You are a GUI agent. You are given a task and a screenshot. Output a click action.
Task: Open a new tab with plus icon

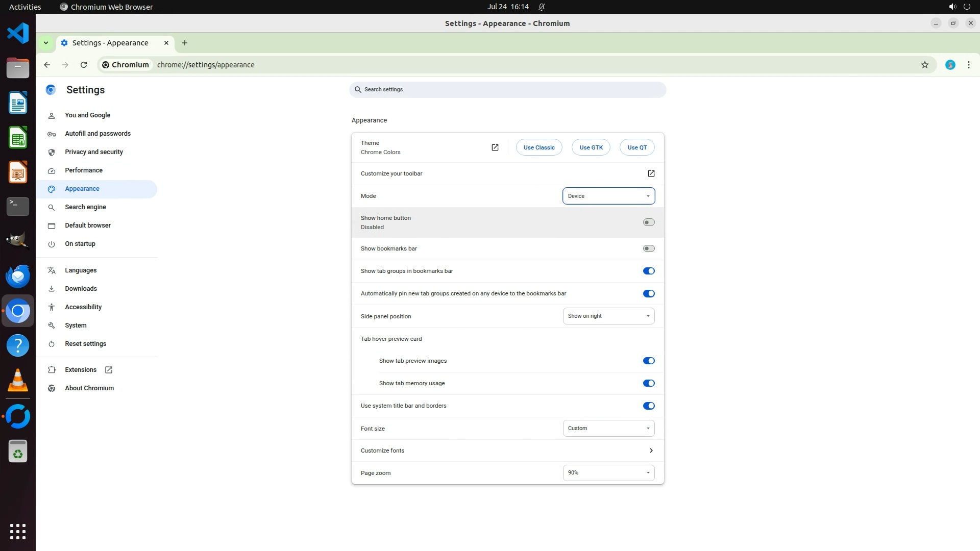[x=185, y=43]
